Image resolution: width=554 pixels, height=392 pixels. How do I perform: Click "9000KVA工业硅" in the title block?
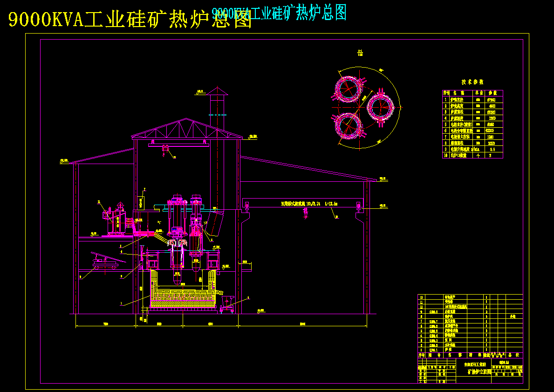(475, 364)
